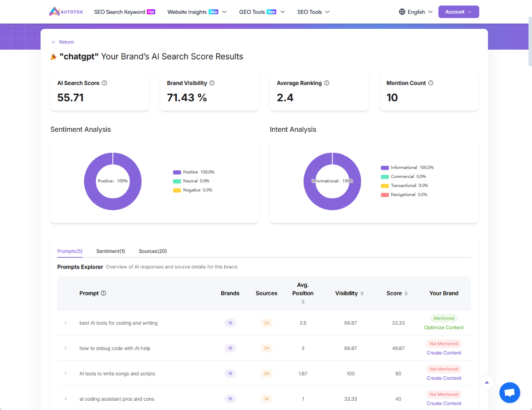Sort table by Avg. Position column
This screenshot has height=410, width=532.
(x=303, y=302)
